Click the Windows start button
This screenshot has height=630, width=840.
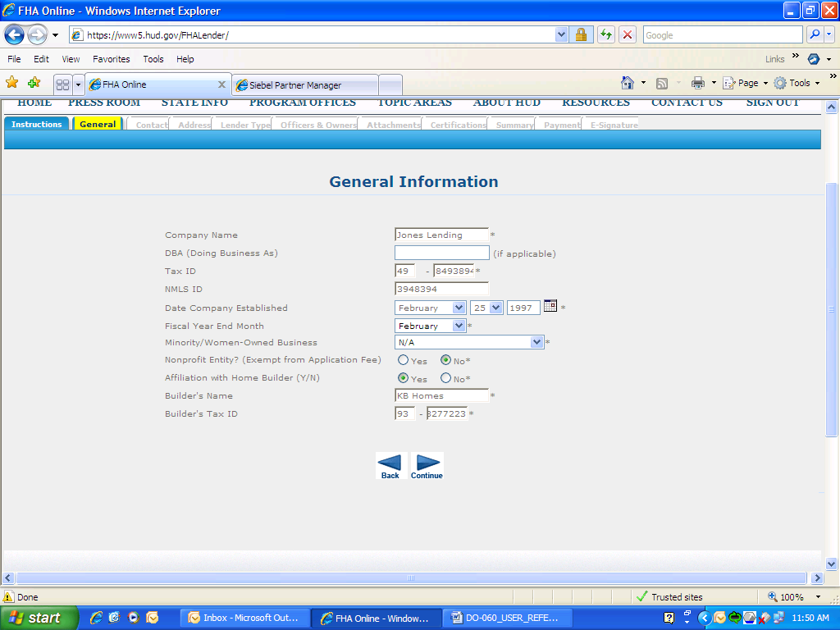[x=39, y=619]
